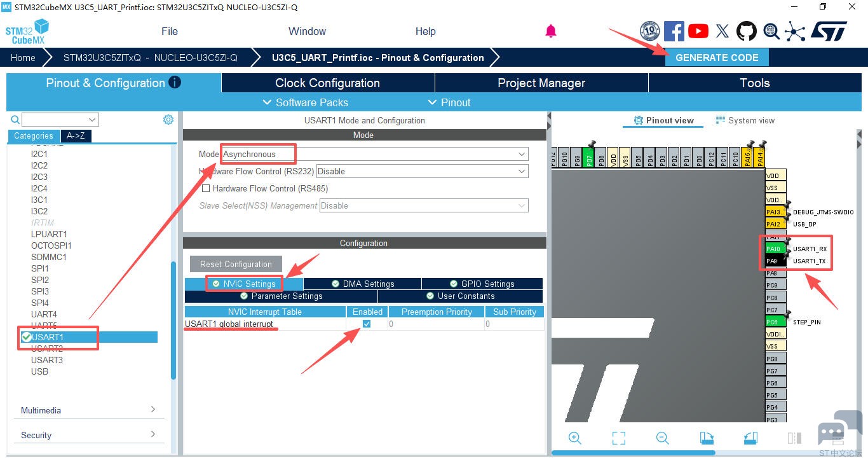The width and height of the screenshot is (868, 463).
Task: Open the GPIO Settings tab
Action: coord(482,284)
